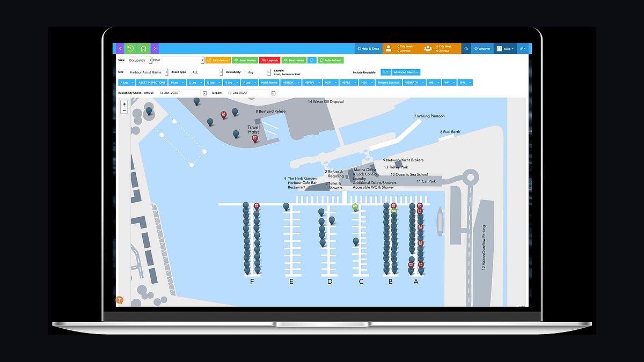Toggle the Include Unusable checkbox
The image size is (644, 362).
351,72
